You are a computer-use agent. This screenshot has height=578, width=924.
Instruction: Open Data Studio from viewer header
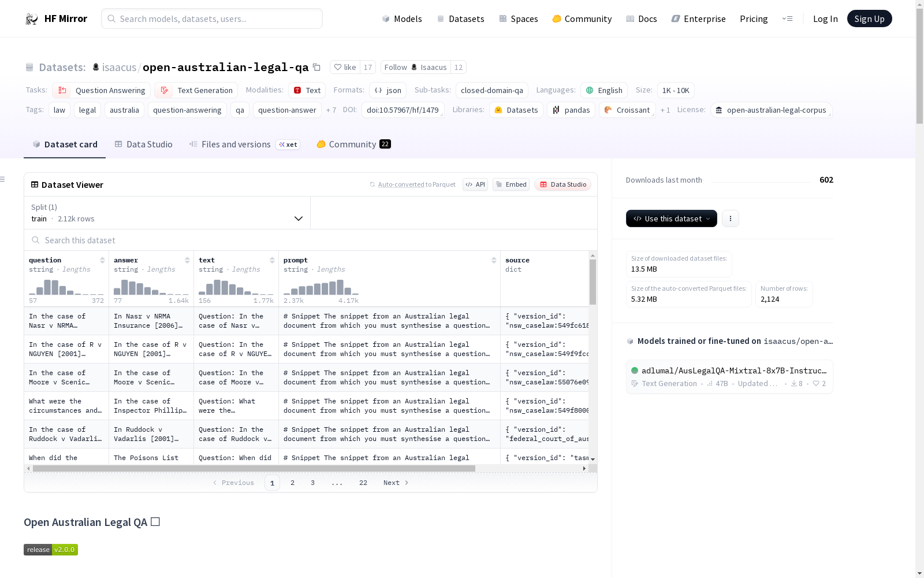pyautogui.click(x=563, y=184)
